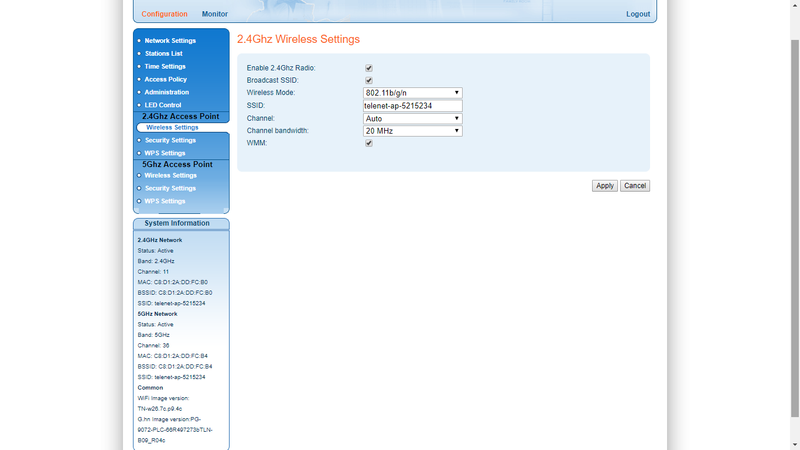This screenshot has width=800, height=450.
Task: Open WPS Settings under 5Ghz Access Point
Action: tap(164, 201)
